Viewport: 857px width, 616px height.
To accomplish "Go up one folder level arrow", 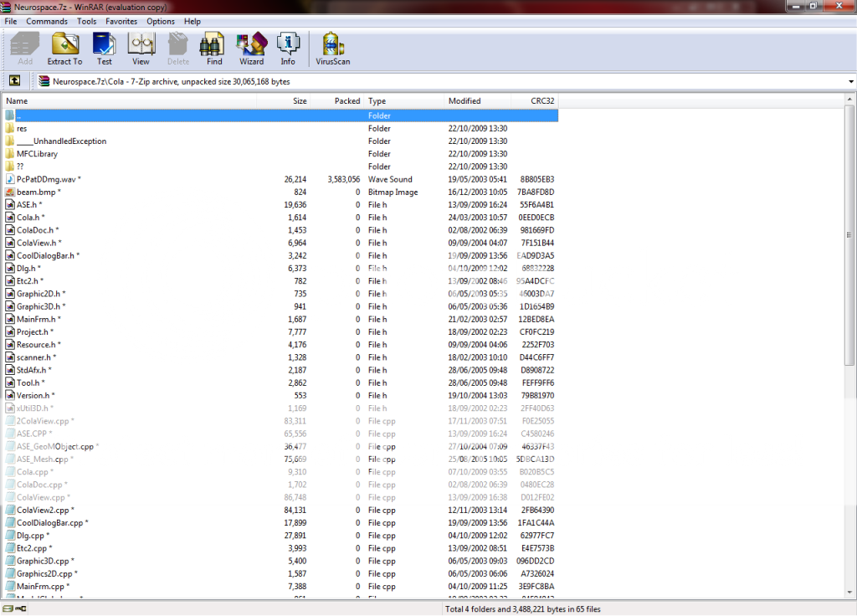I will pyautogui.click(x=14, y=81).
